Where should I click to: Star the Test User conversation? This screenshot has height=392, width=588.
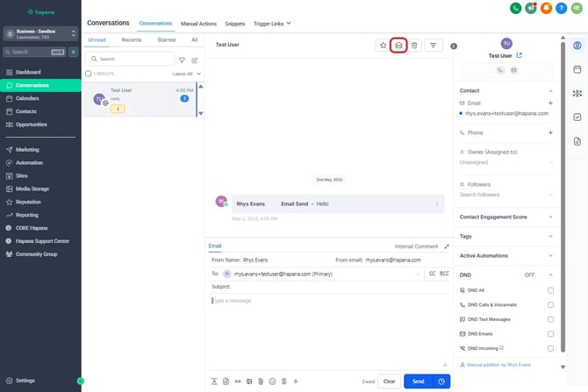383,45
